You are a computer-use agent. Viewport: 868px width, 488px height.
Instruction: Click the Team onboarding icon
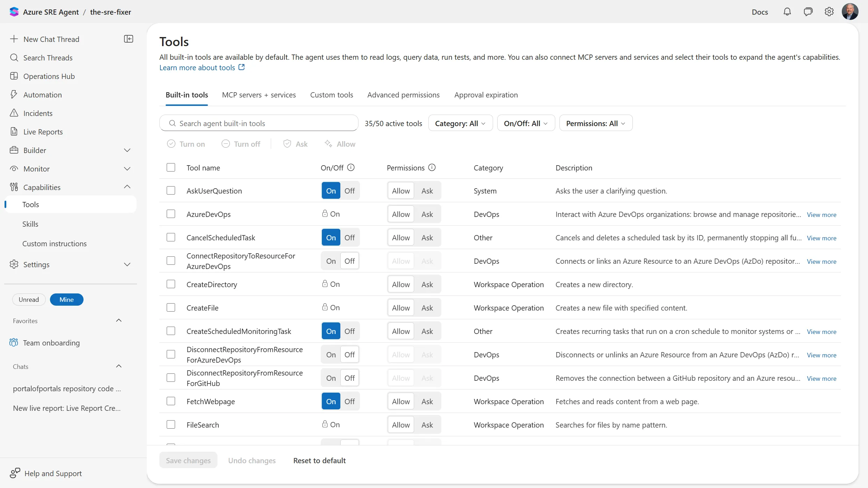[x=14, y=342]
